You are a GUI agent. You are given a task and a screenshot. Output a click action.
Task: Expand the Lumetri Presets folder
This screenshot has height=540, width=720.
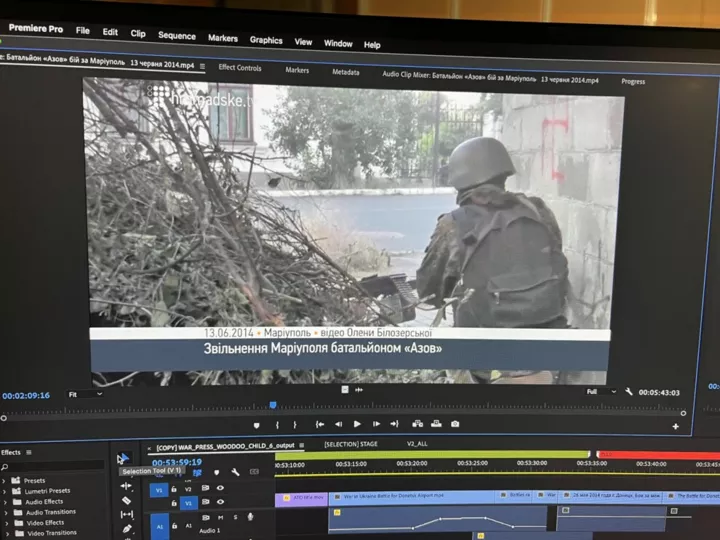(x=5, y=491)
